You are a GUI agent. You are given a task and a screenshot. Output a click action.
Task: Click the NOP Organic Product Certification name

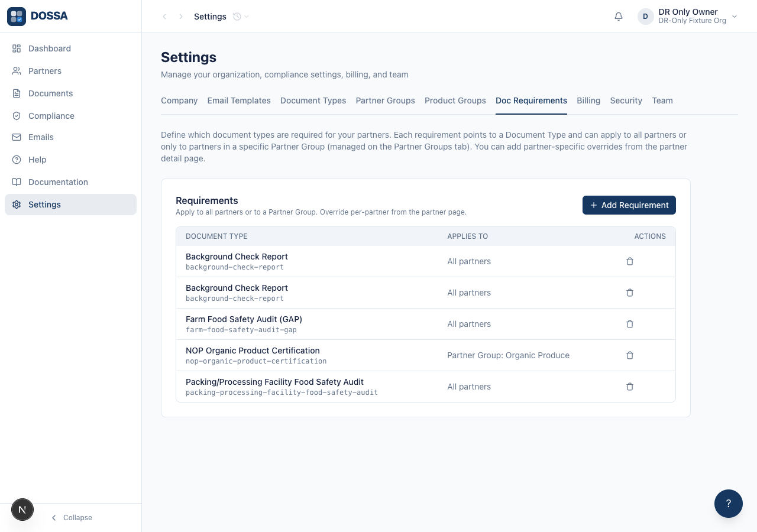tap(253, 351)
